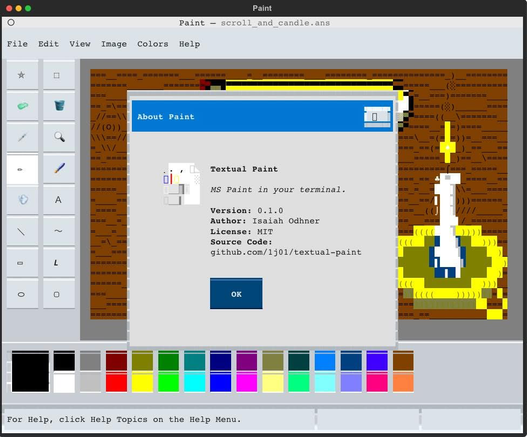Select the rectangular Select tool

pyautogui.click(x=58, y=75)
